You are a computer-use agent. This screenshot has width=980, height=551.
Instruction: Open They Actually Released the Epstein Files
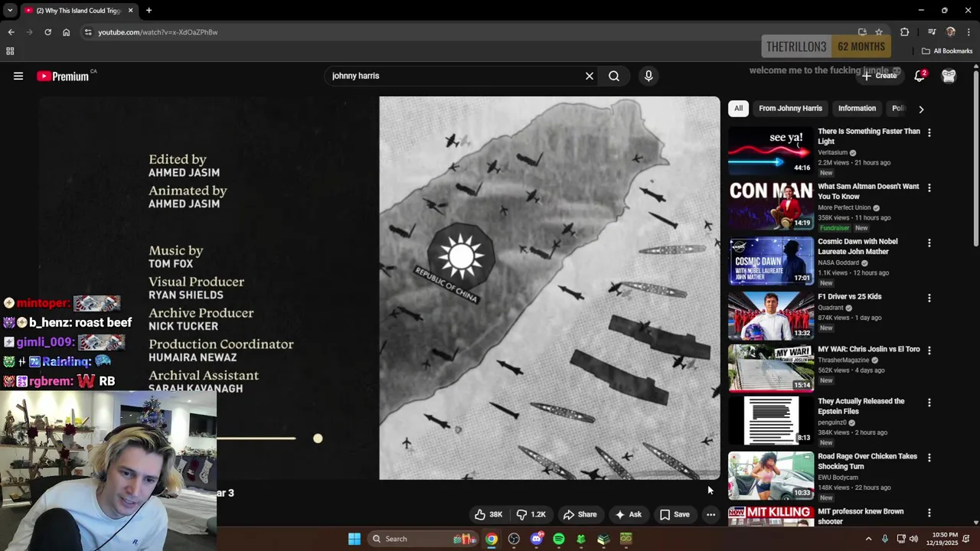[x=861, y=406]
